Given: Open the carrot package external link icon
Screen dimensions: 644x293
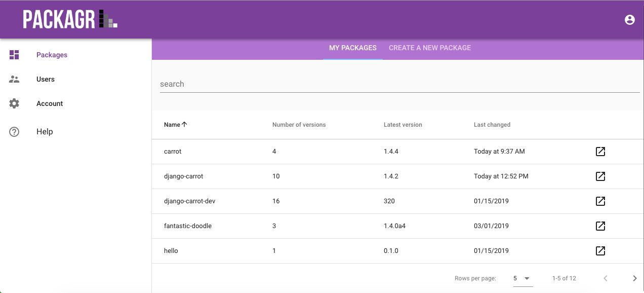Looking at the screenshot, I should click(600, 151).
